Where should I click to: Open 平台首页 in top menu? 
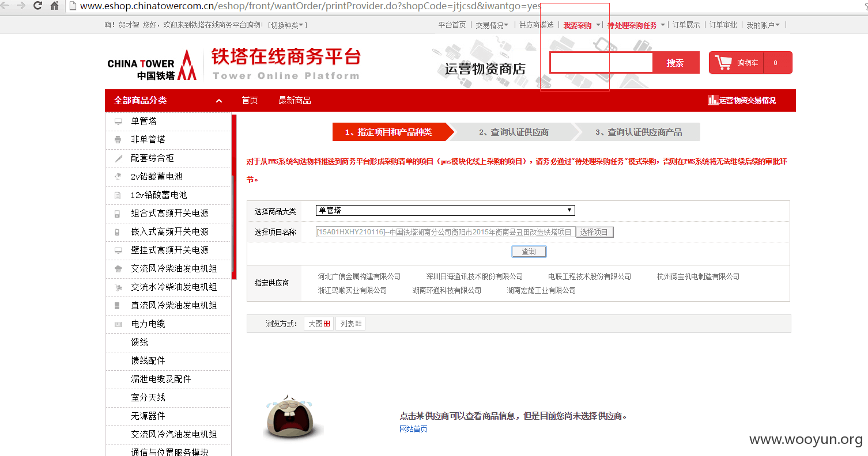pos(452,25)
